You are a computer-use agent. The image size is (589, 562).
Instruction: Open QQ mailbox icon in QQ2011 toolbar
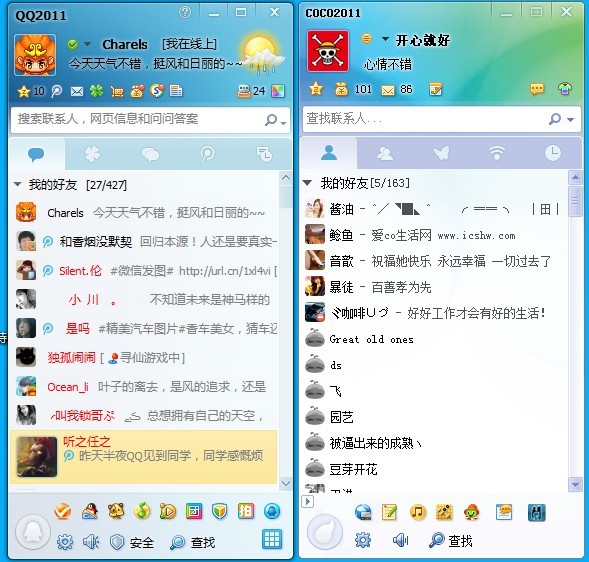coord(77,91)
